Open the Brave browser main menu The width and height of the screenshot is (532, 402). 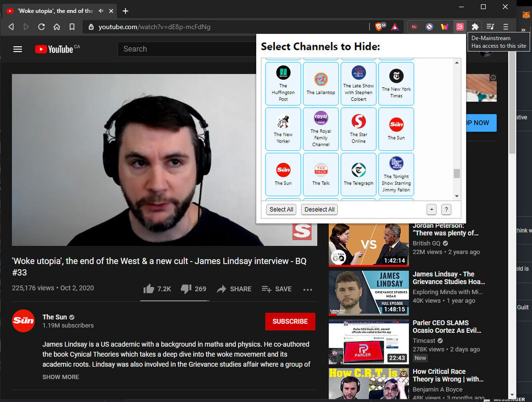(506, 27)
